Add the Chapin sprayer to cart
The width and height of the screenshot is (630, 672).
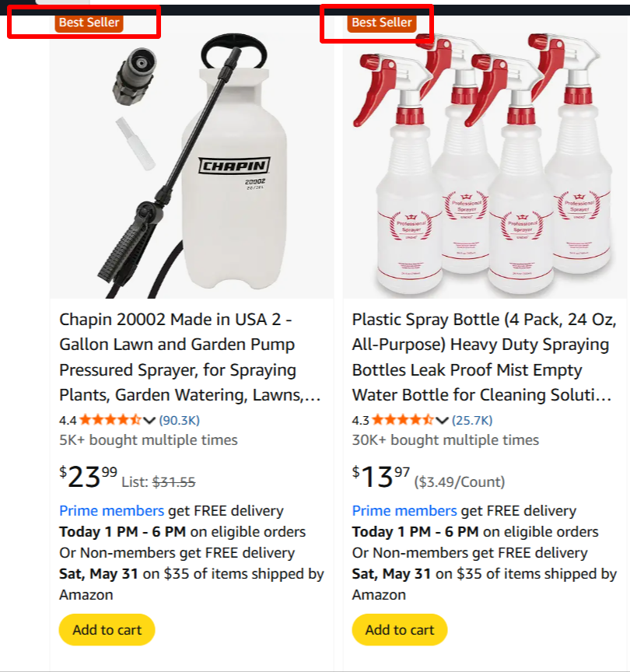tap(107, 630)
